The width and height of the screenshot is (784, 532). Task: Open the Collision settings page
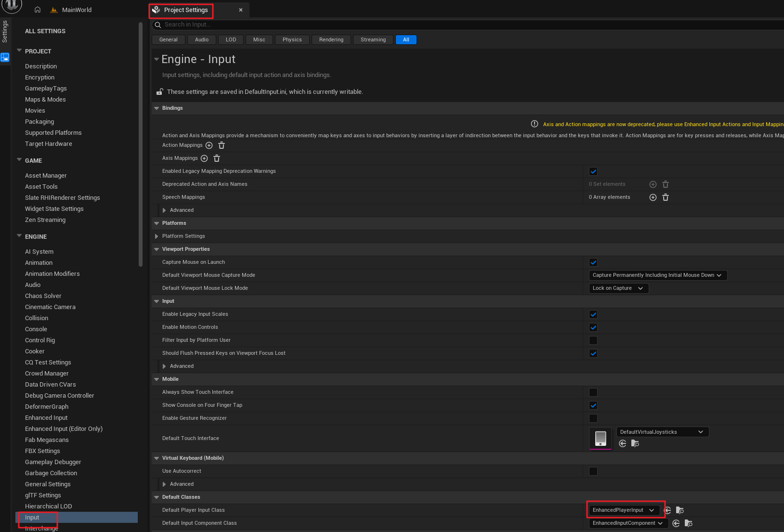tap(37, 318)
